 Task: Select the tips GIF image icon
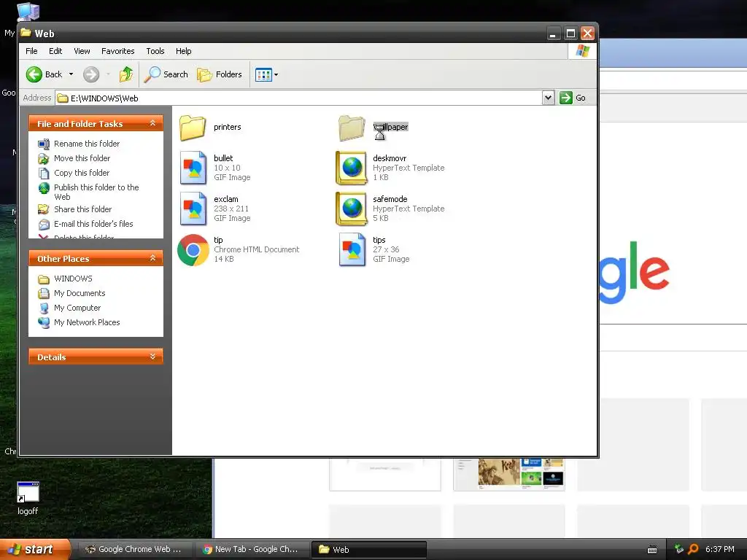(352, 249)
